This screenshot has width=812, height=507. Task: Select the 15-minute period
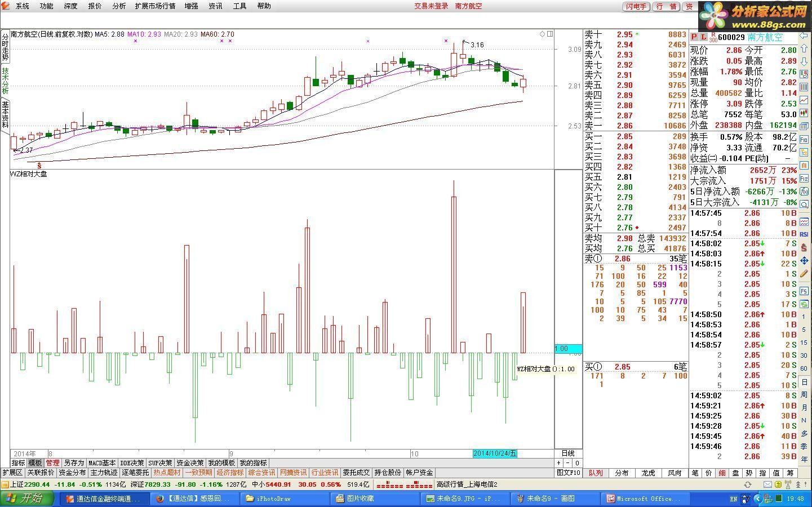(x=804, y=343)
